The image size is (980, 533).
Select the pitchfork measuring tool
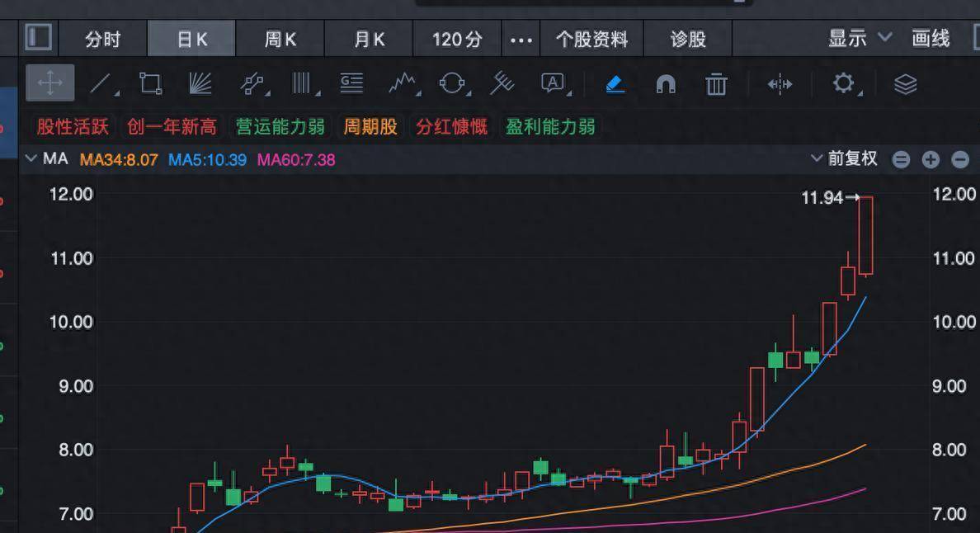tap(502, 83)
